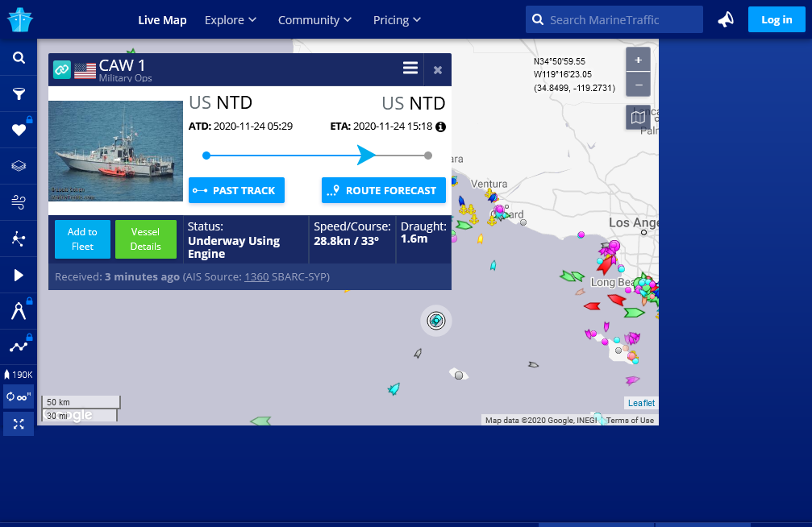Click the US flag icon in popup

point(85,70)
